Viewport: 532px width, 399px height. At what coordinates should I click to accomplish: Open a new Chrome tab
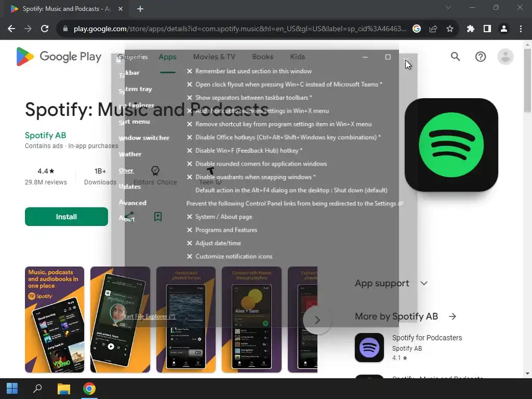(140, 9)
